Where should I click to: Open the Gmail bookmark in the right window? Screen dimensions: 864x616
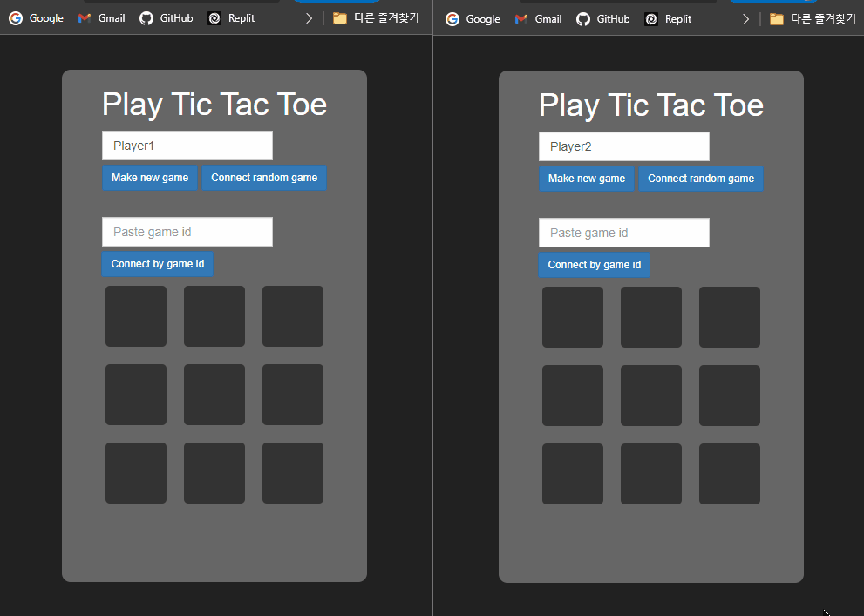click(538, 18)
